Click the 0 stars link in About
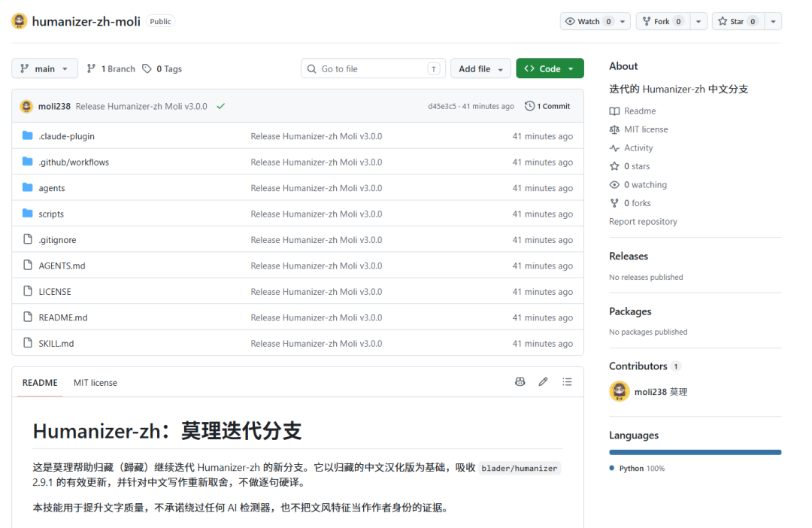The image size is (812, 528). (x=637, y=166)
